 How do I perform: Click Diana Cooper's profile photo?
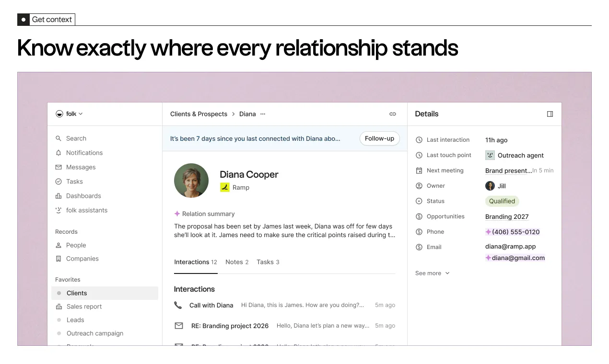coord(191,181)
